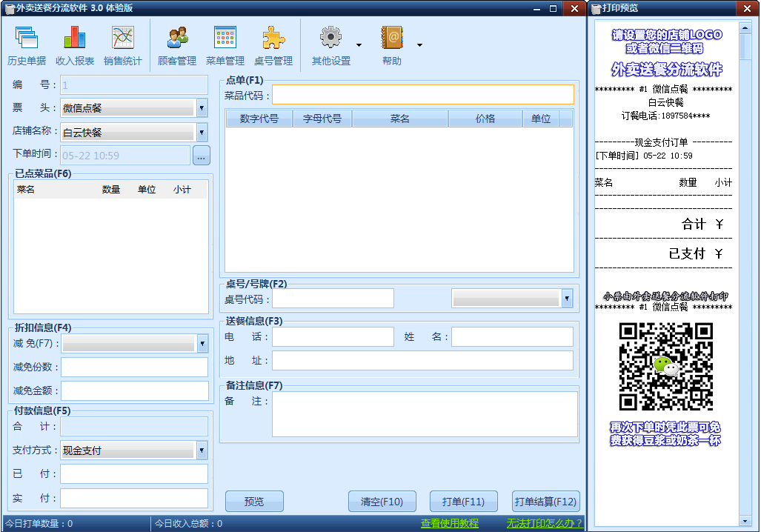Open 历史单据 history records
Image resolution: width=761 pixels, height=532 pixels.
tap(27, 46)
